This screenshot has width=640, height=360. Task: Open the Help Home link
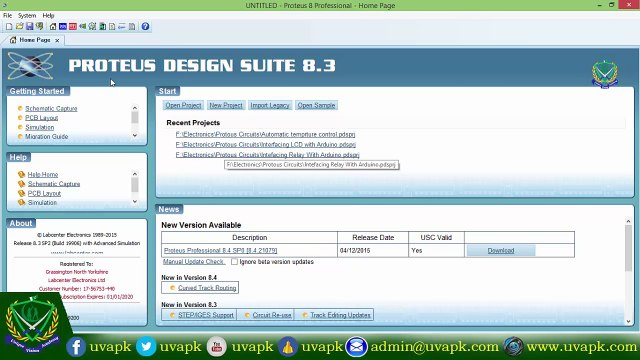coord(43,174)
